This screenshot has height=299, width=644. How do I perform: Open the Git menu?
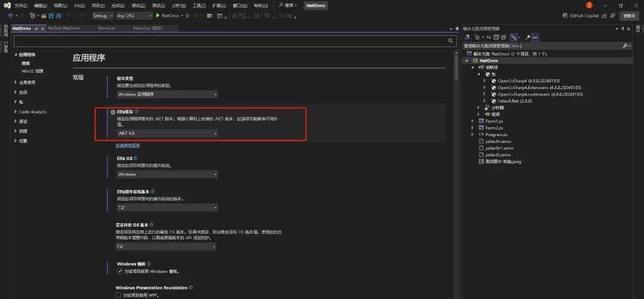click(79, 5)
